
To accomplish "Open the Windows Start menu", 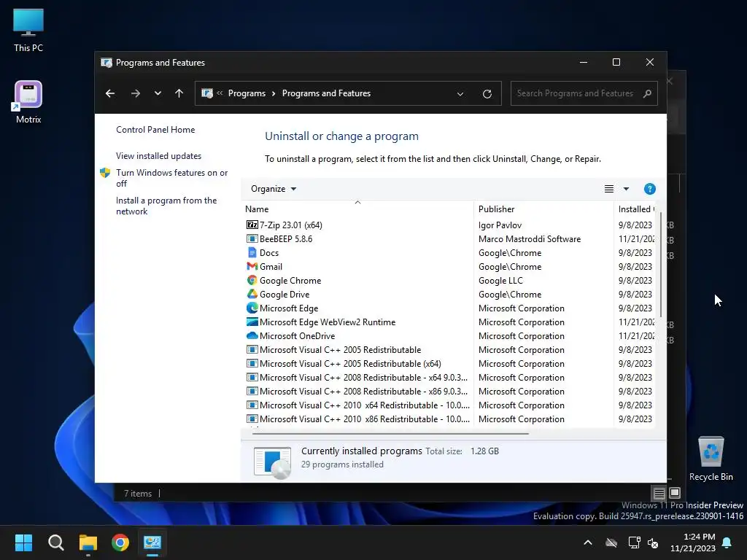I will (23, 542).
